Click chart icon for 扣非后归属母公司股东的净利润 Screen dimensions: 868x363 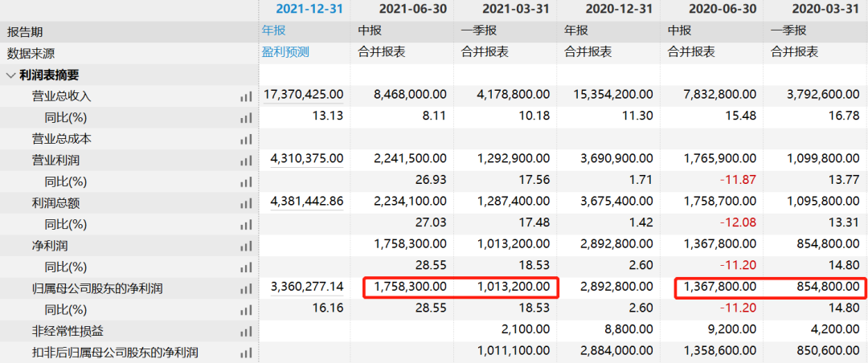pos(245,352)
